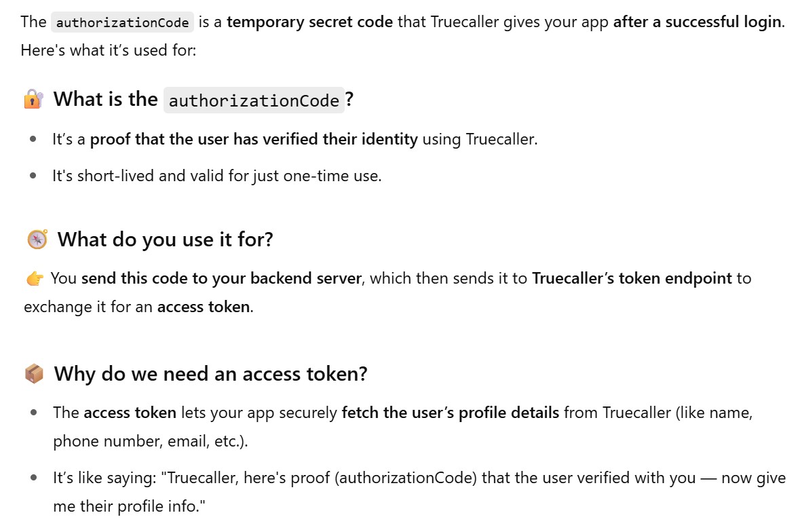
Task: Click the bullet dot before 'It's a proof'
Action: point(33,140)
